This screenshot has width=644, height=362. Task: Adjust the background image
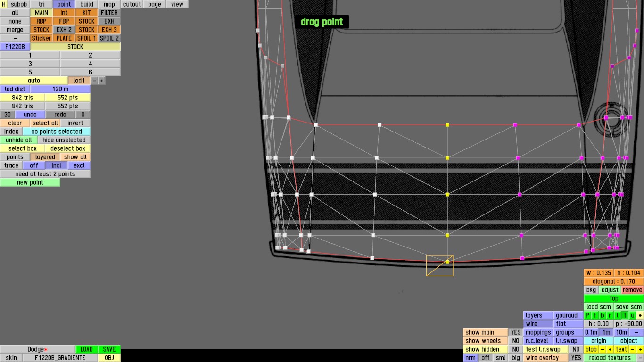point(610,290)
